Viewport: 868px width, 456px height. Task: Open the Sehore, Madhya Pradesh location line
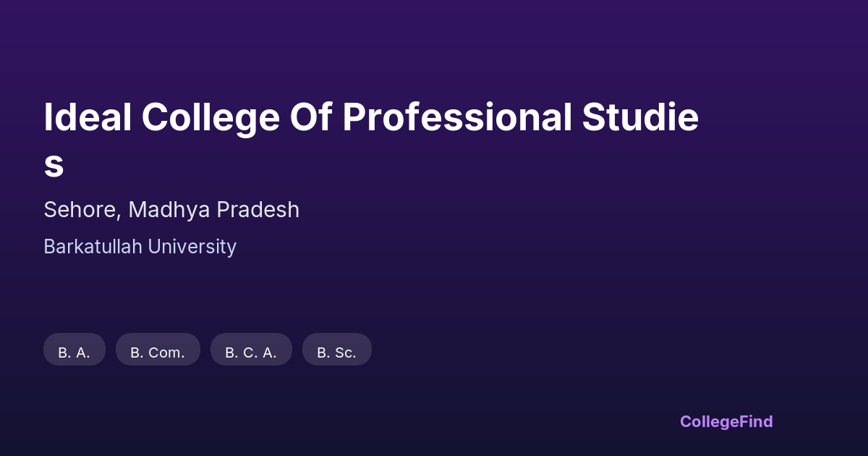pos(171,210)
